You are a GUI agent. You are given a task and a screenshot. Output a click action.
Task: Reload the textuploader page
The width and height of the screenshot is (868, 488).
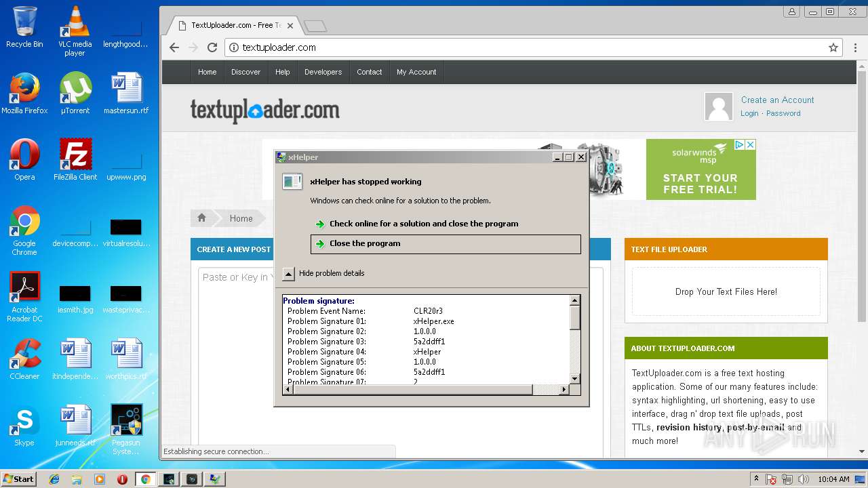tap(212, 47)
